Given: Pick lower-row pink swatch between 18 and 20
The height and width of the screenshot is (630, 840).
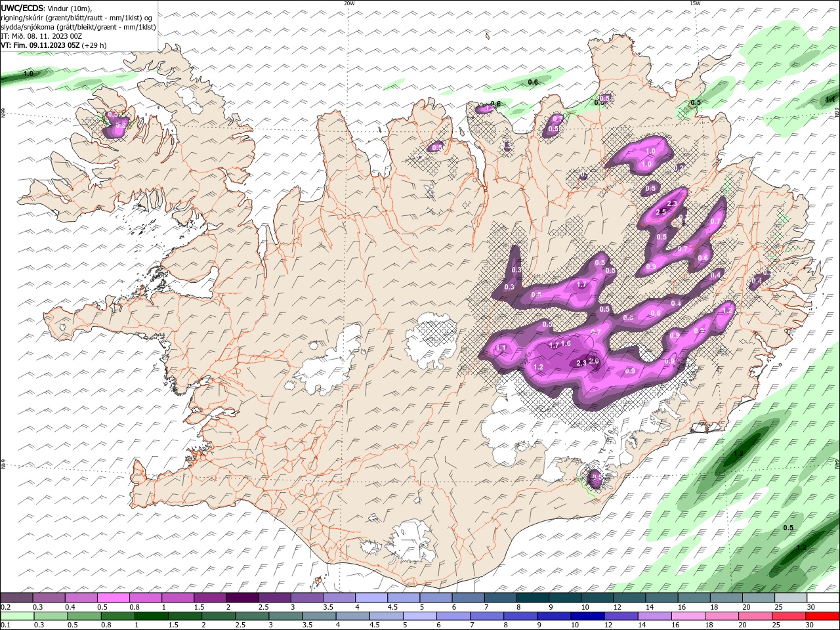Looking at the screenshot, I should 721,616.
